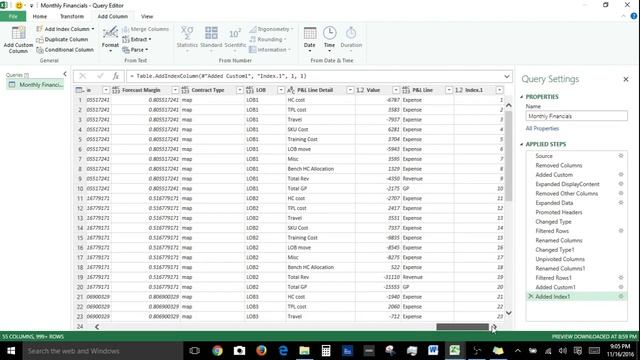Delete the Added Index1 step
Image resolution: width=640 pixels, height=360 pixels.
pos(531,296)
